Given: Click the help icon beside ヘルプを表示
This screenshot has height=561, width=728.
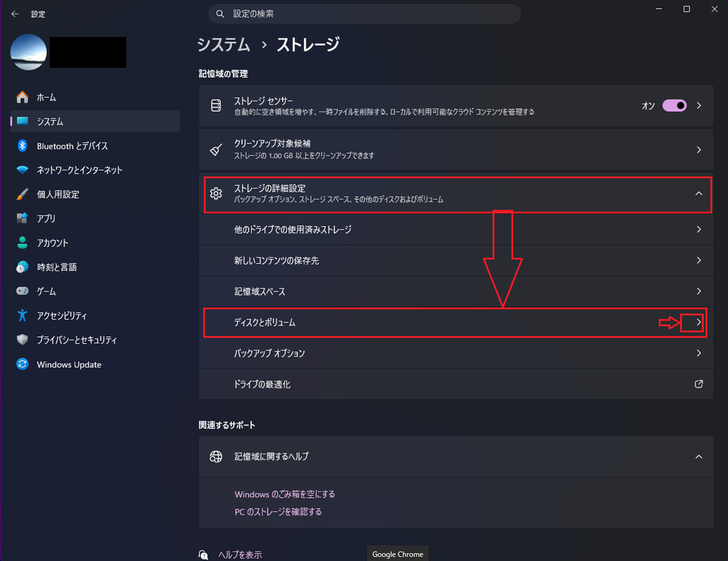Looking at the screenshot, I should point(203,555).
